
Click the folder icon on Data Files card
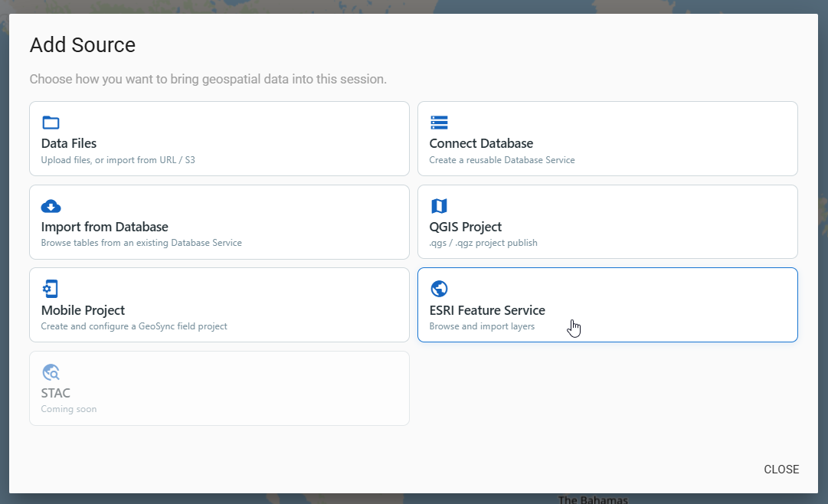51,123
